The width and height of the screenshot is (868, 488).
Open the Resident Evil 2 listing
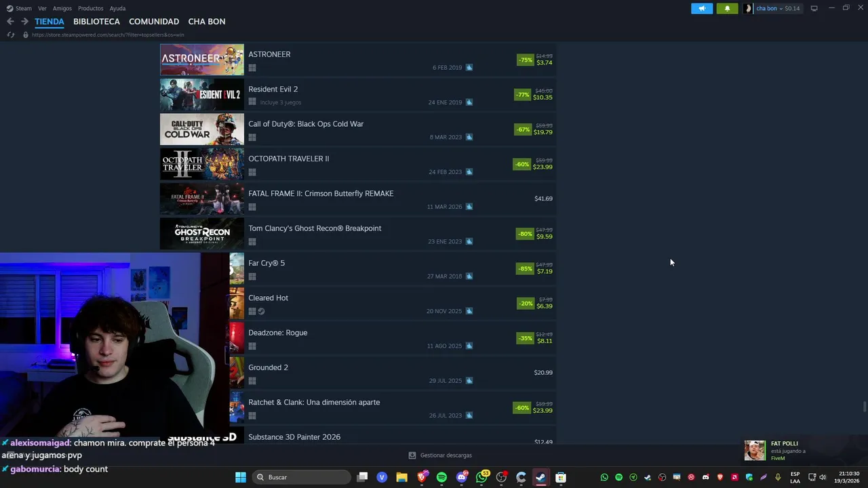point(273,89)
